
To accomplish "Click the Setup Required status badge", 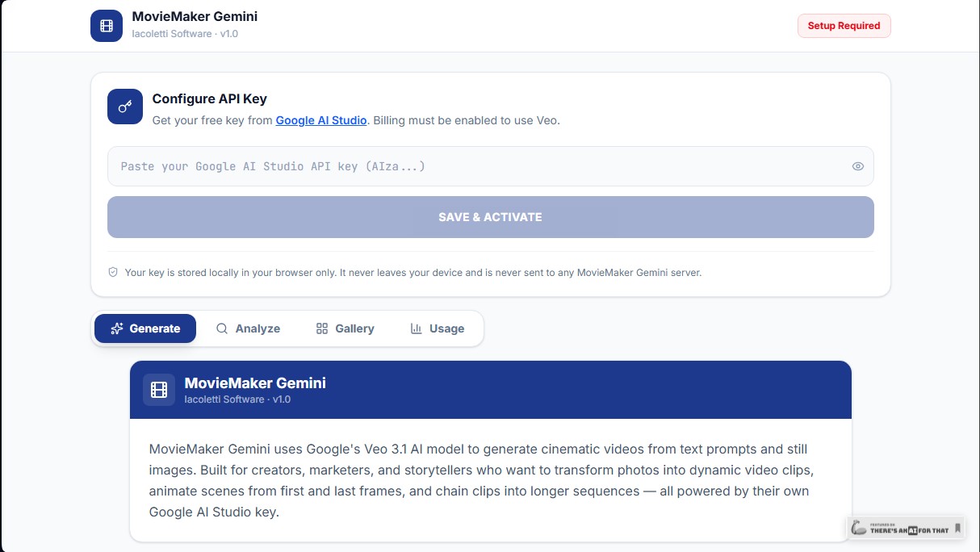I will tap(844, 26).
